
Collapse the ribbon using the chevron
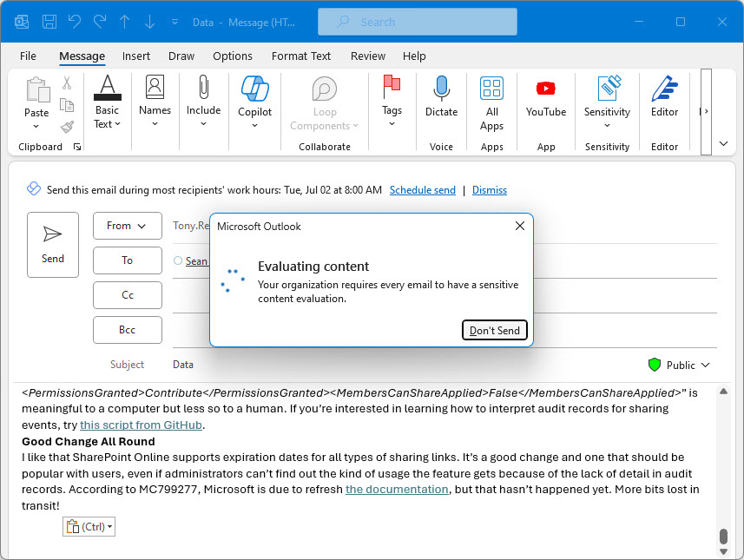[724, 144]
